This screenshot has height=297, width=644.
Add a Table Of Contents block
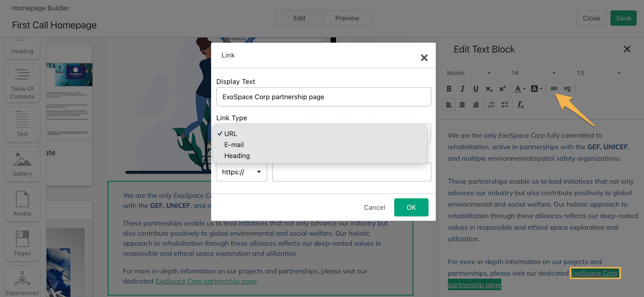coord(22,84)
